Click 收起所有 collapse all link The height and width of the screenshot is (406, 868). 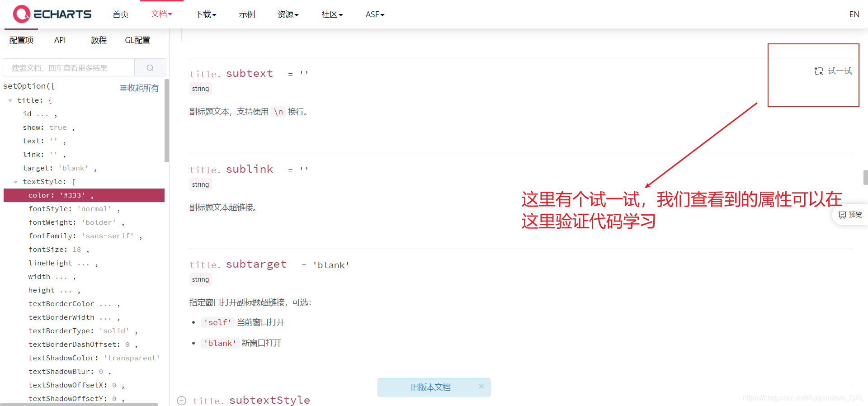coord(139,88)
